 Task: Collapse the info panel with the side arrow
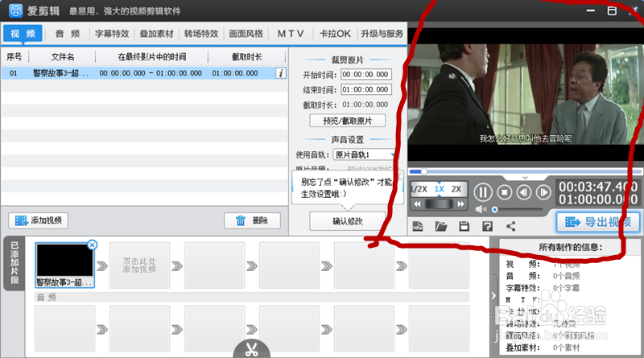coord(493,295)
